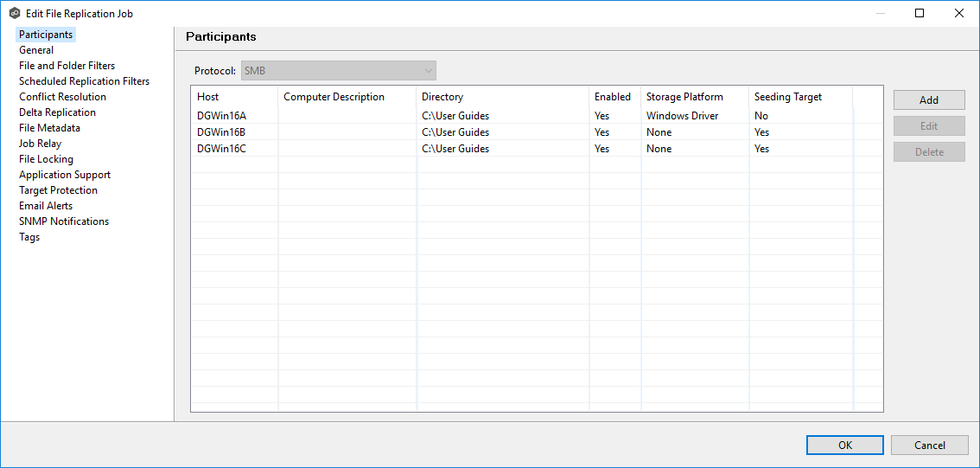Image resolution: width=980 pixels, height=468 pixels.
Task: Open File Metadata settings
Action: pos(49,128)
